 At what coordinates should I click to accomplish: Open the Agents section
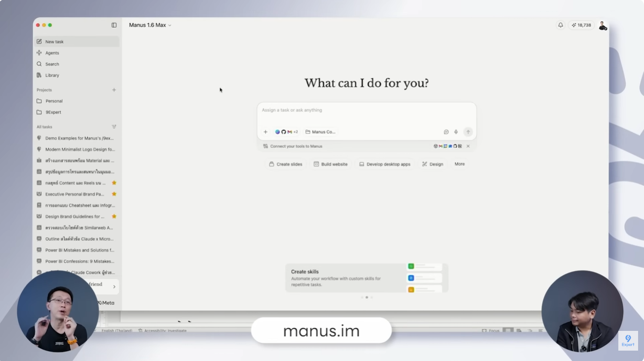tap(76, 53)
